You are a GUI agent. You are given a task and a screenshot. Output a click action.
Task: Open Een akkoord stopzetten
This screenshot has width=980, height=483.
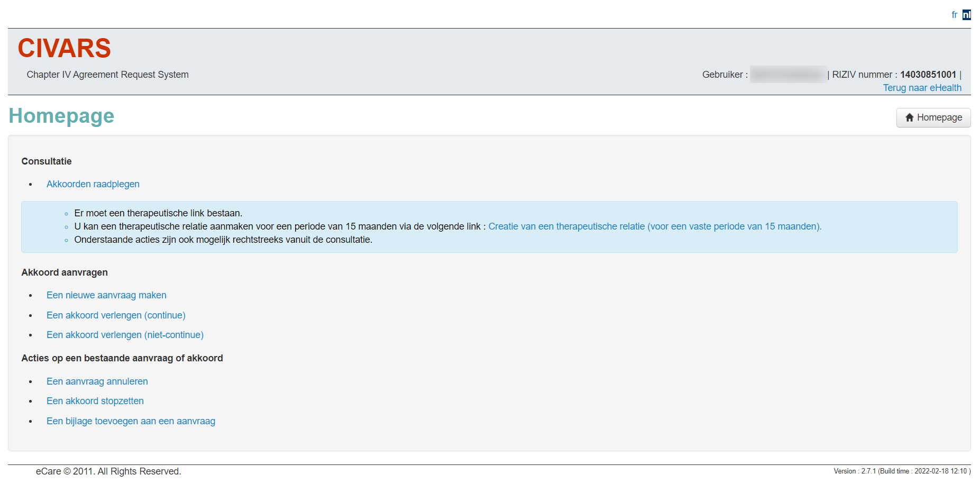point(95,401)
